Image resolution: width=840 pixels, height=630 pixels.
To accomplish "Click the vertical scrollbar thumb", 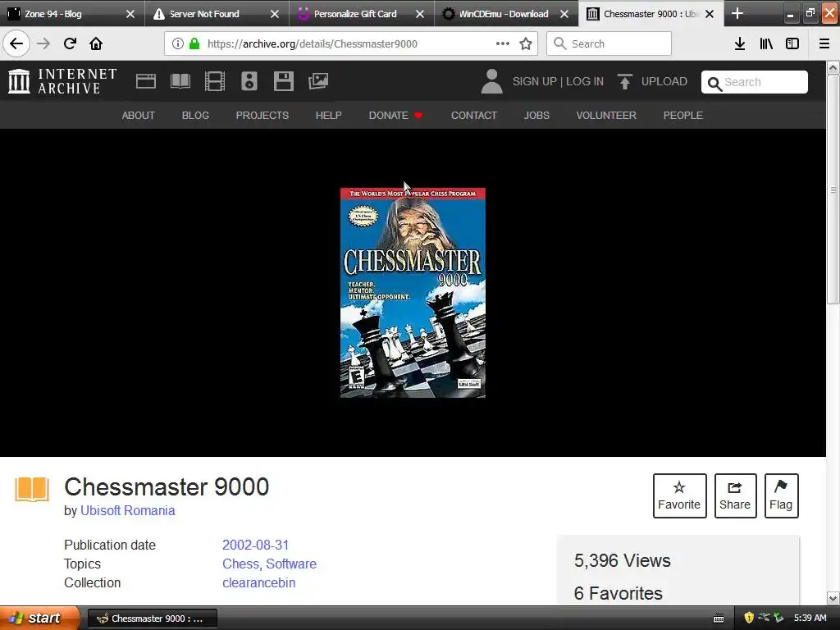I will tap(833, 189).
